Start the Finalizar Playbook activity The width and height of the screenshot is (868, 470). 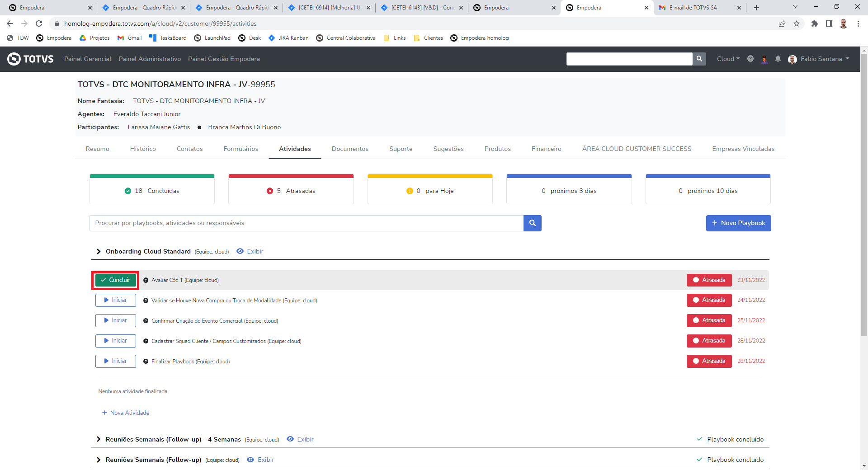[116, 361]
